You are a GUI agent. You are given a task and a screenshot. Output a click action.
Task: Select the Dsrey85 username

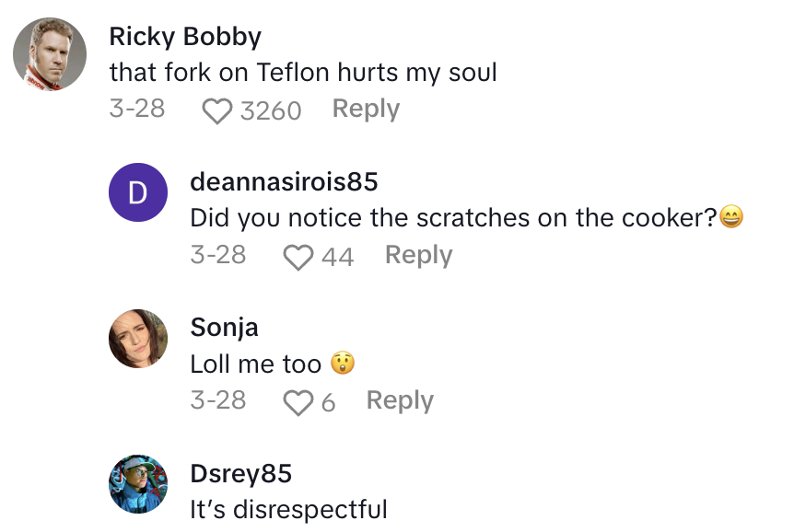[240, 473]
